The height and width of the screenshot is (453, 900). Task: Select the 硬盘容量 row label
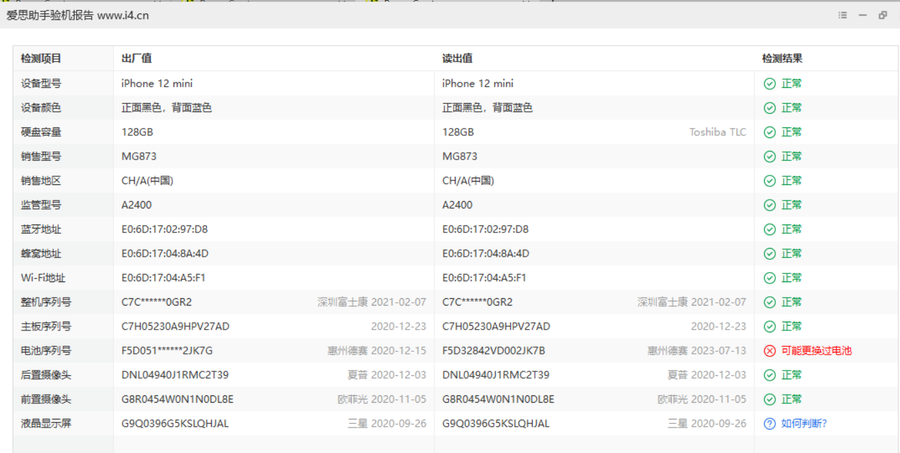tap(41, 132)
